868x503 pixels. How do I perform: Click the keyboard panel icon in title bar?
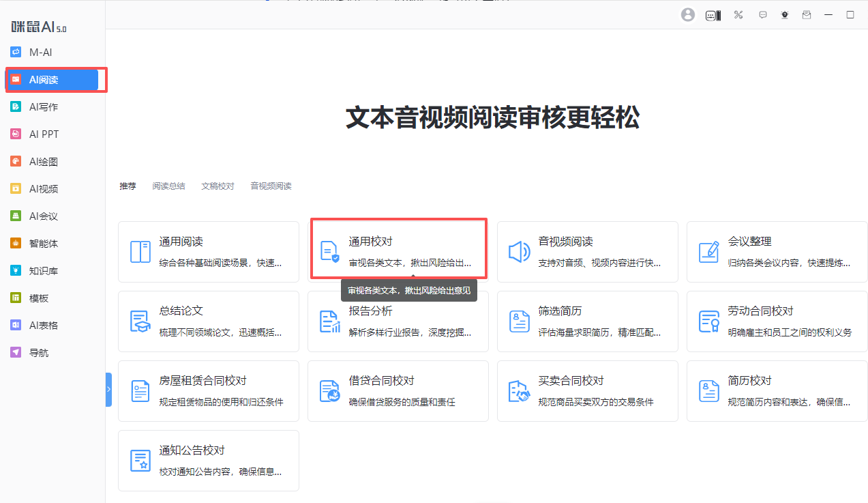pyautogui.click(x=713, y=14)
